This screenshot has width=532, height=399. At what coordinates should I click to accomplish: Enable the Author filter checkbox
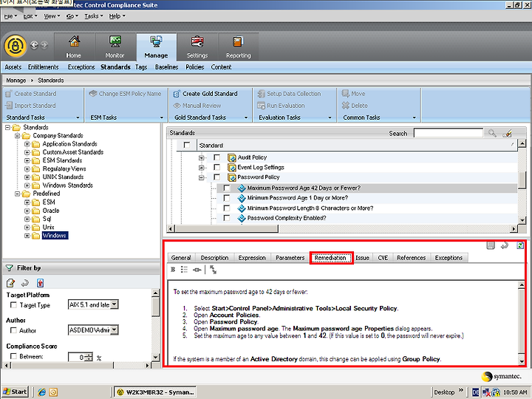(13, 330)
